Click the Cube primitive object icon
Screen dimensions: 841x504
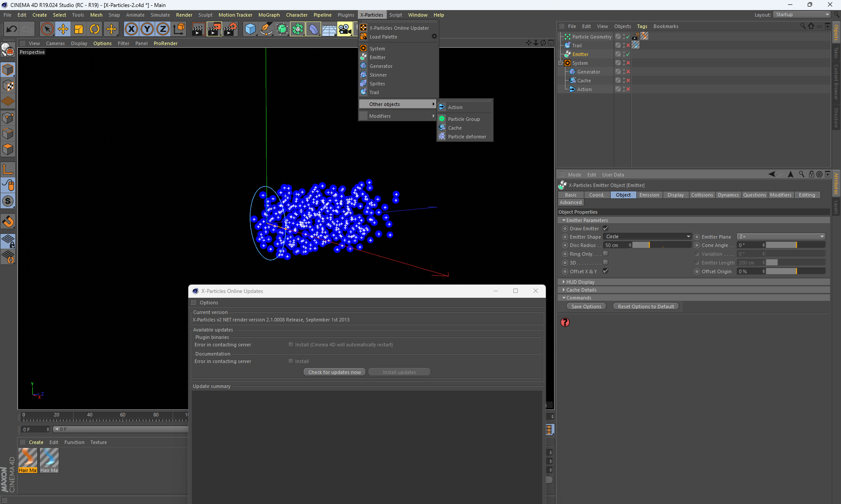(250, 29)
